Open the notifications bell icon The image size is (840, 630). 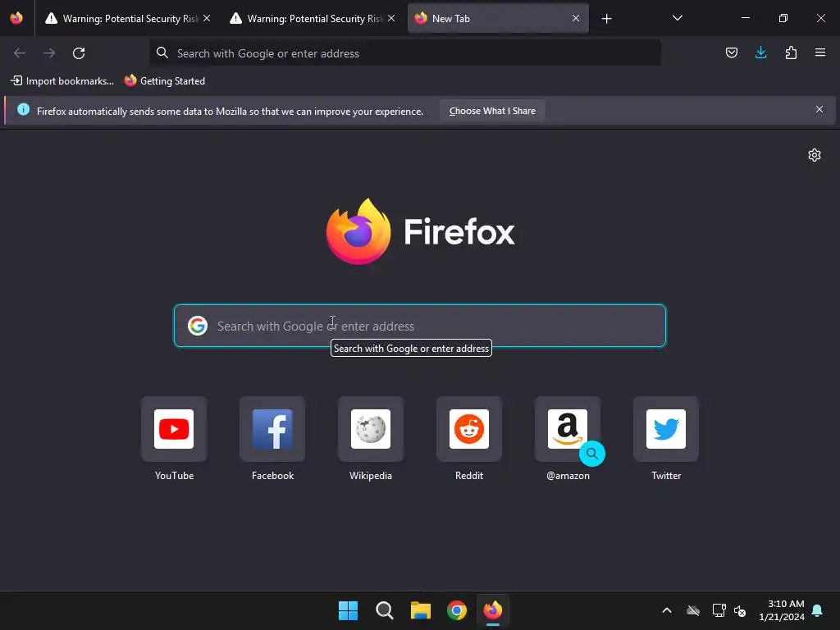point(818,610)
